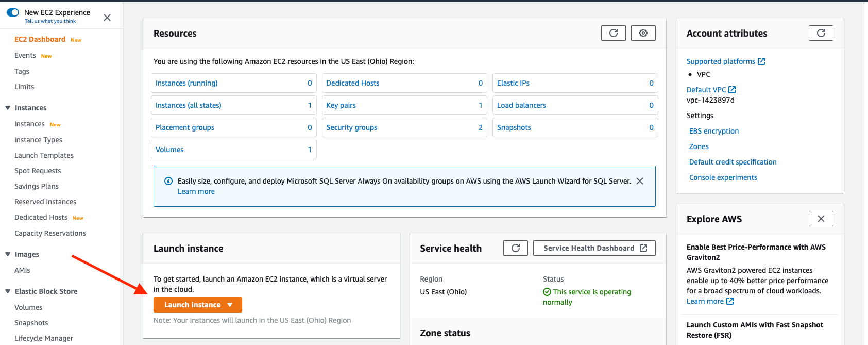Click info icon in SQL Server banner

pyautogui.click(x=168, y=181)
